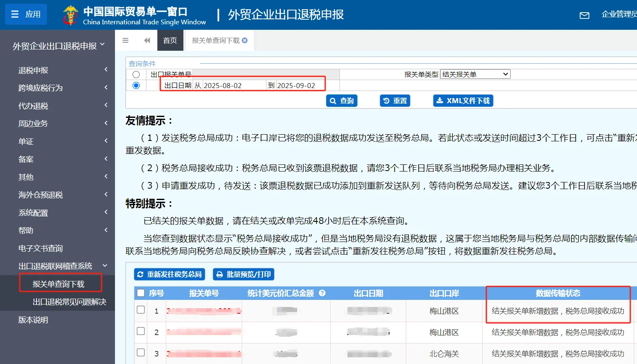Open the 应用 menu via hamburger icon
637x364 pixels.
15,14
